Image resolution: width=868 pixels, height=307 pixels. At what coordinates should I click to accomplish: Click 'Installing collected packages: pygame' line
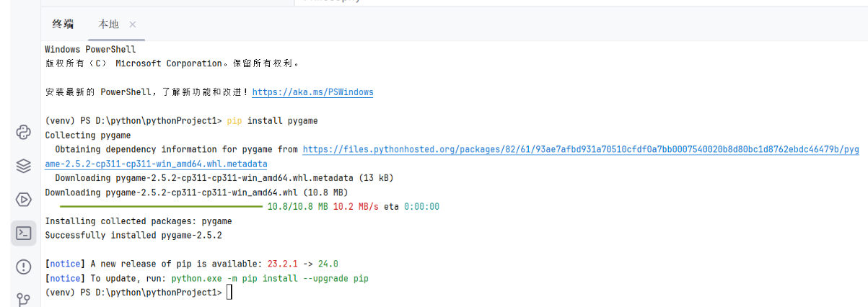[139, 221]
